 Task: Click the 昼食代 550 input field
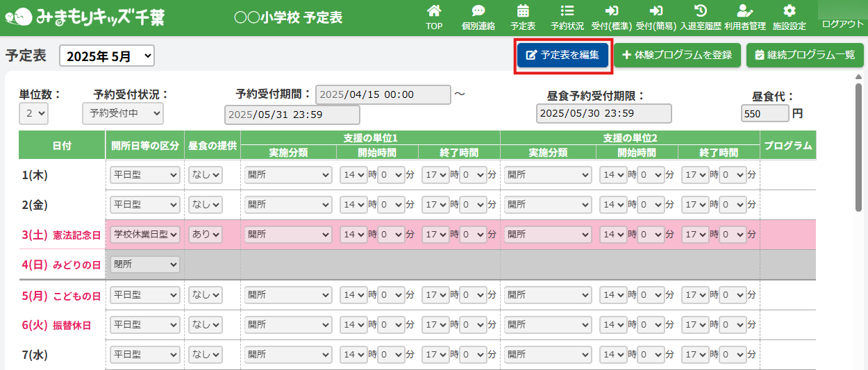765,114
